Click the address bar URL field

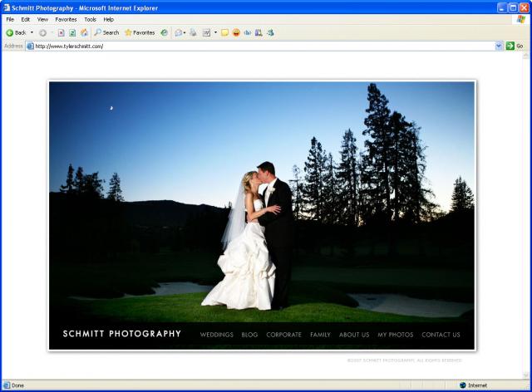pos(249,46)
